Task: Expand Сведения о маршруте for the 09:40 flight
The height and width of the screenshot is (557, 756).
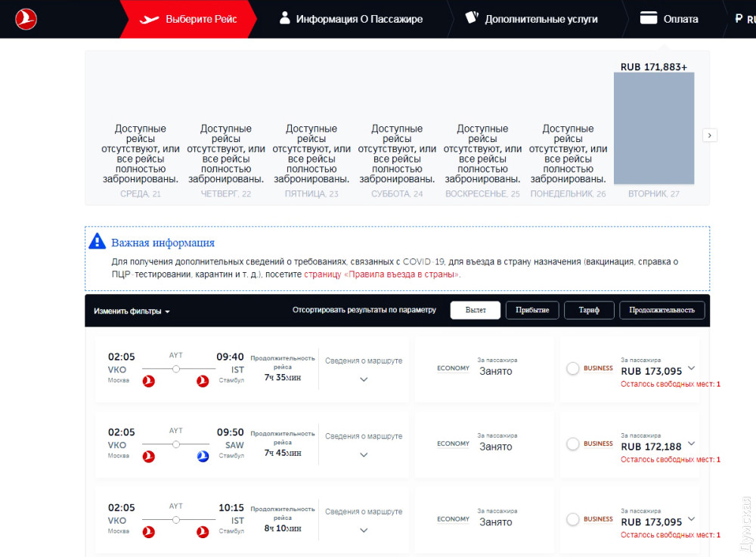Action: [x=364, y=379]
